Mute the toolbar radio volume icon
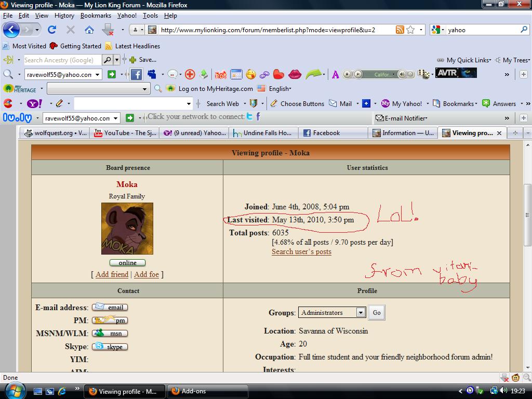This screenshot has height=399, width=532. 402,74
